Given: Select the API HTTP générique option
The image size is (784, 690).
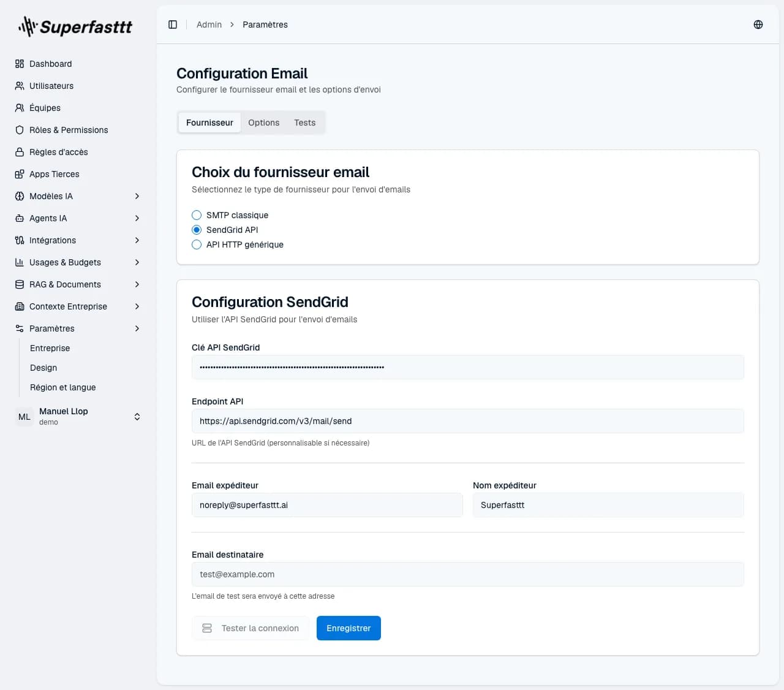Looking at the screenshot, I should coord(197,245).
